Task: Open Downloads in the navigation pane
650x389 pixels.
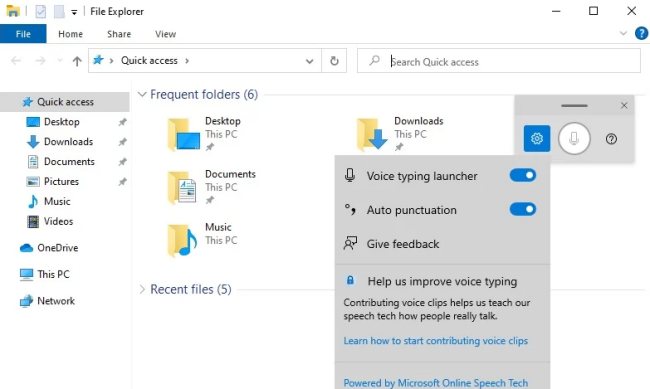Action: pyautogui.click(x=68, y=141)
